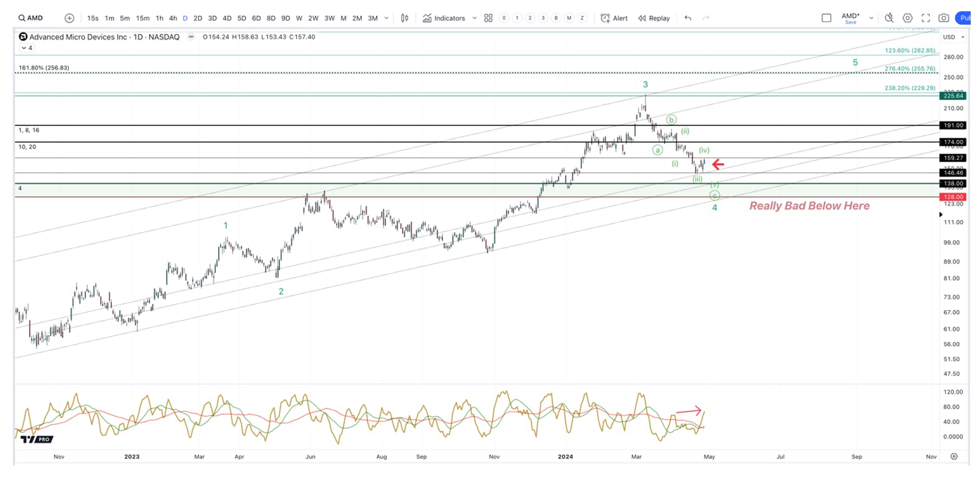Expand the collapsed indicator legend showing 4
The width and height of the screenshot is (980, 479).
point(27,48)
